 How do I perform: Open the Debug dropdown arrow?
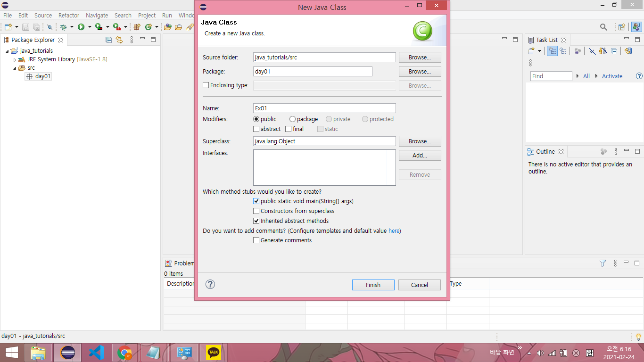pyautogui.click(x=72, y=27)
